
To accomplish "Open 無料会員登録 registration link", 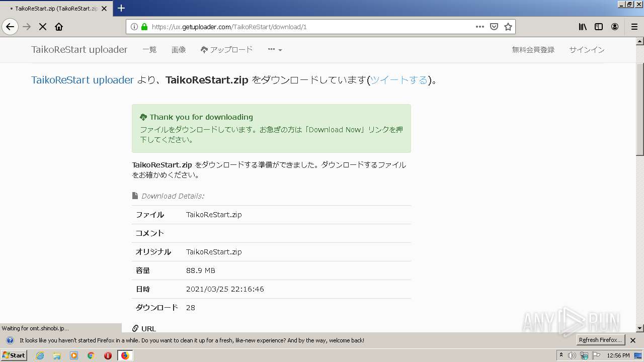I will coord(533,49).
